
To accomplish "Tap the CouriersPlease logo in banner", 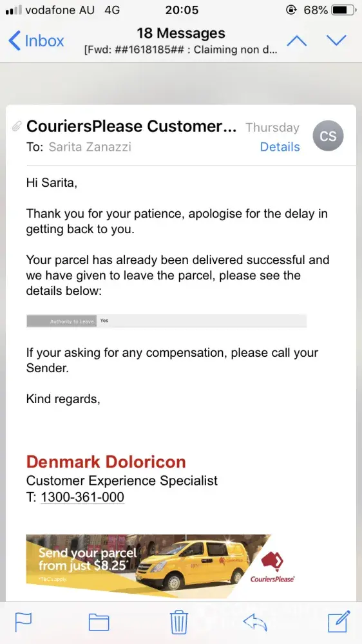I will point(272,567).
